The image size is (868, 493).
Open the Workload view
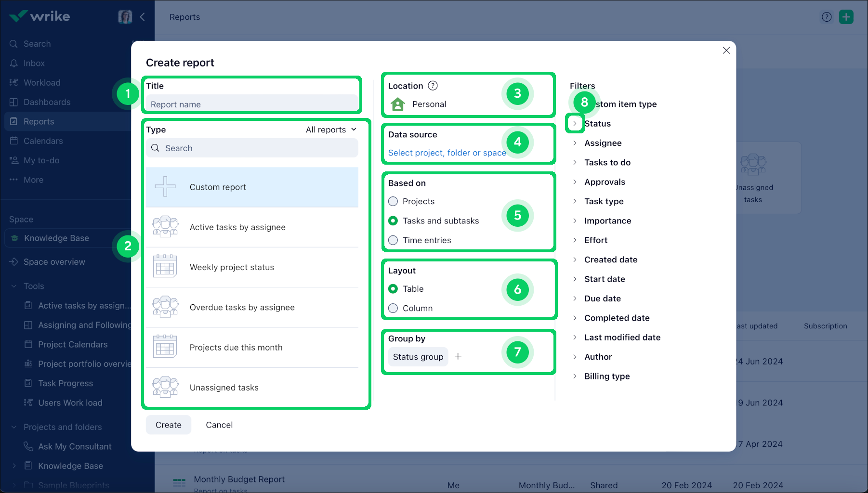point(42,82)
